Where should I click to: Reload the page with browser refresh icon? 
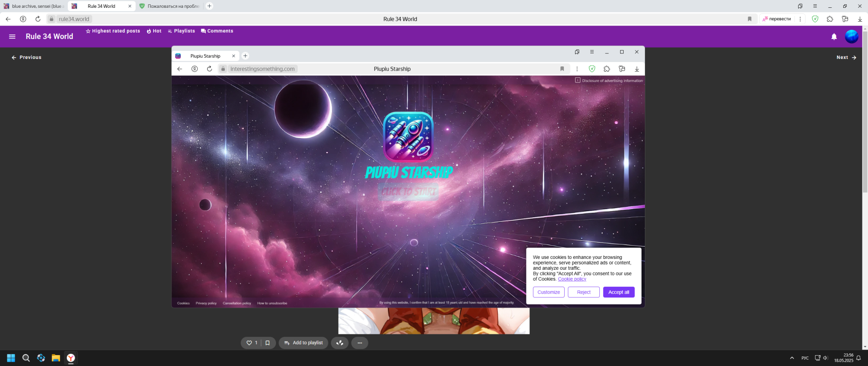pyautogui.click(x=38, y=19)
